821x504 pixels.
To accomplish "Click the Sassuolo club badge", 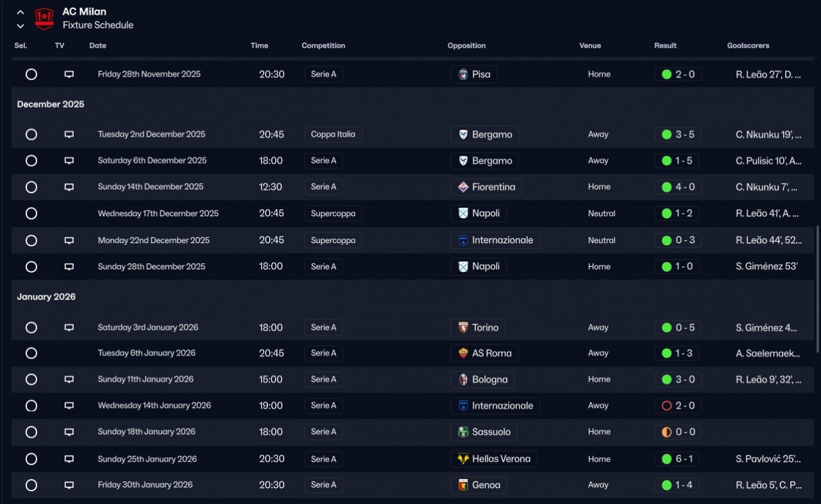I will (463, 432).
